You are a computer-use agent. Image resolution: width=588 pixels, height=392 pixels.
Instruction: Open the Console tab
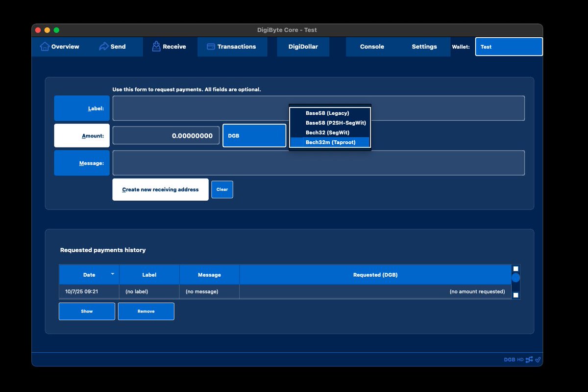click(372, 47)
